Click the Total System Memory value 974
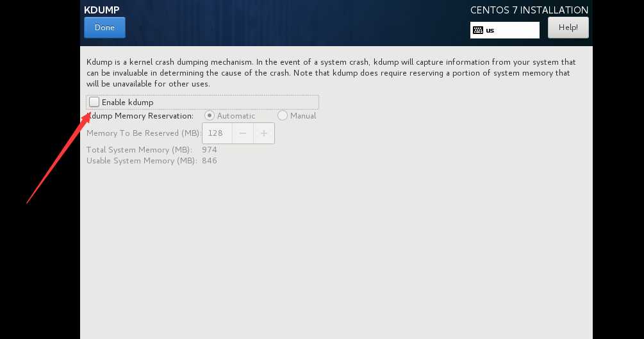 209,149
